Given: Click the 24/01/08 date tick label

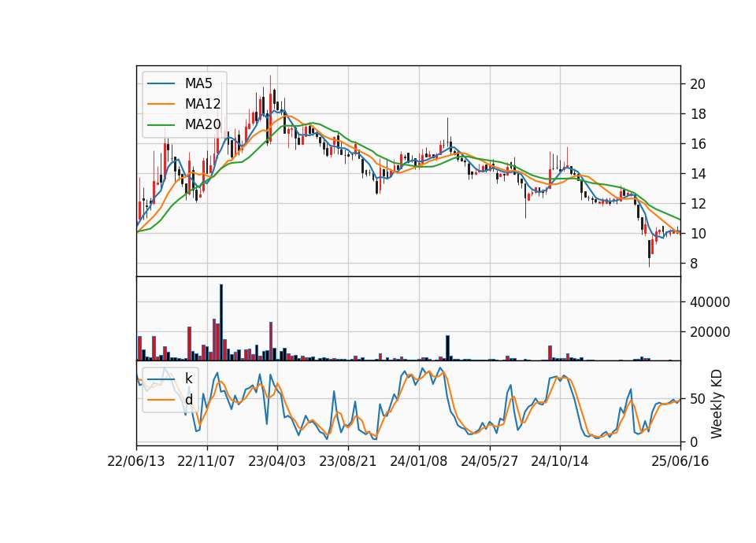Looking at the screenshot, I should coord(418,461).
